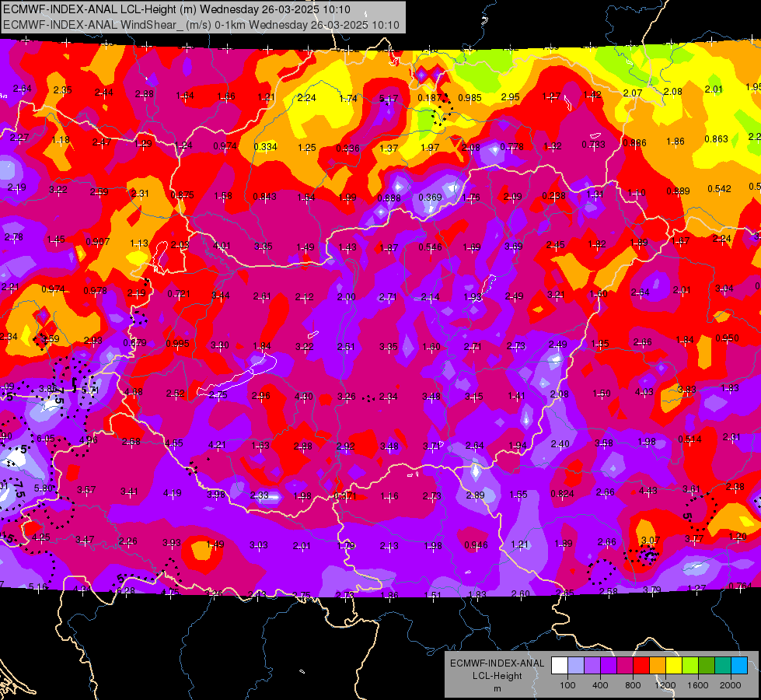Click wind shear value 6.05

tap(46, 439)
